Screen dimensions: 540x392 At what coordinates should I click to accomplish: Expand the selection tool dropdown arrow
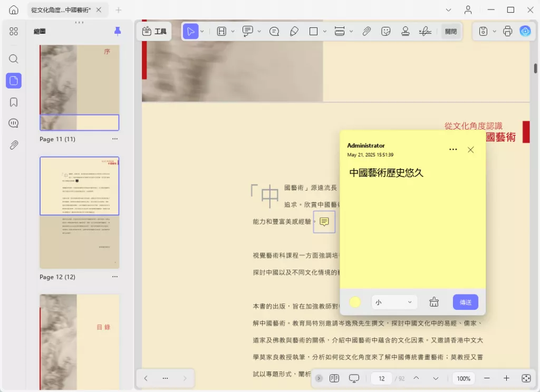tap(202, 32)
